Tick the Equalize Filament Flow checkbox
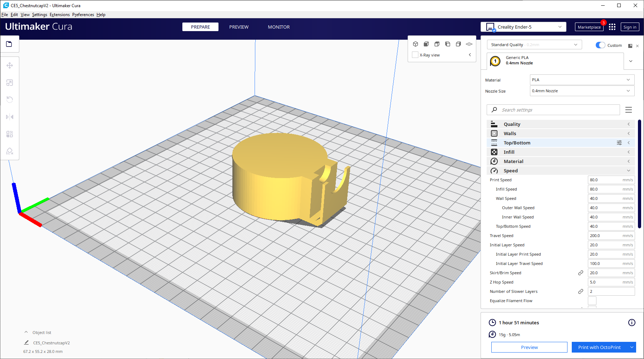This screenshot has width=644, height=359. (592, 301)
